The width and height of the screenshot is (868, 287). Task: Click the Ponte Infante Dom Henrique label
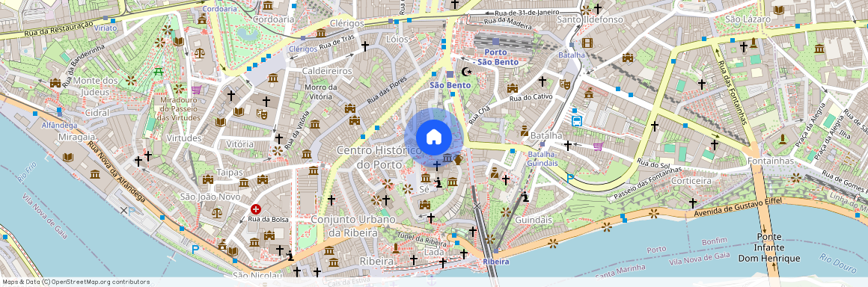click(x=769, y=247)
